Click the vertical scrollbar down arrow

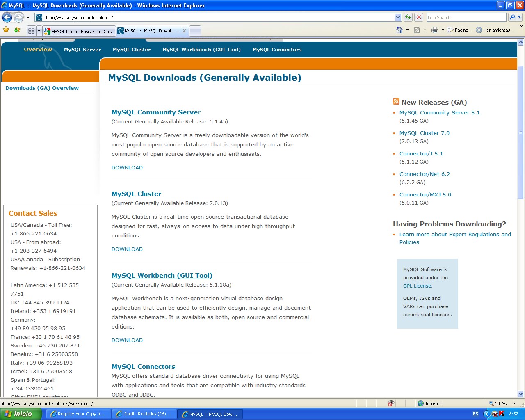pyautogui.click(x=521, y=394)
